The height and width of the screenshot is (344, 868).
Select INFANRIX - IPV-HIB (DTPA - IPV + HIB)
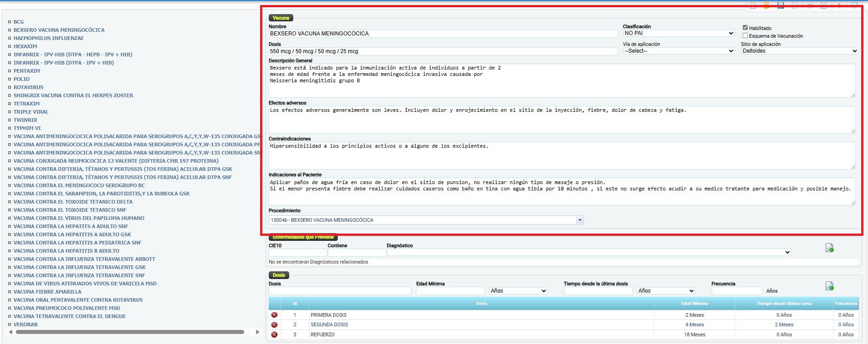pyautogui.click(x=64, y=63)
